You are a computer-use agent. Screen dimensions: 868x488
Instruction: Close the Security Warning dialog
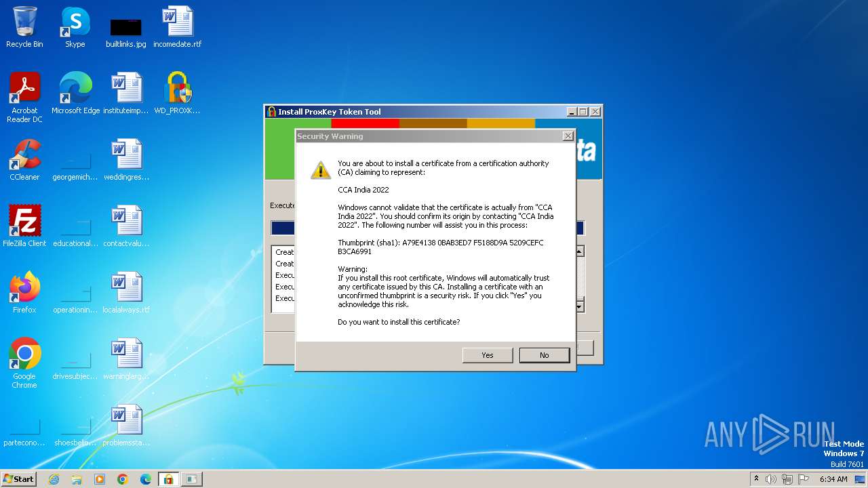(568, 136)
